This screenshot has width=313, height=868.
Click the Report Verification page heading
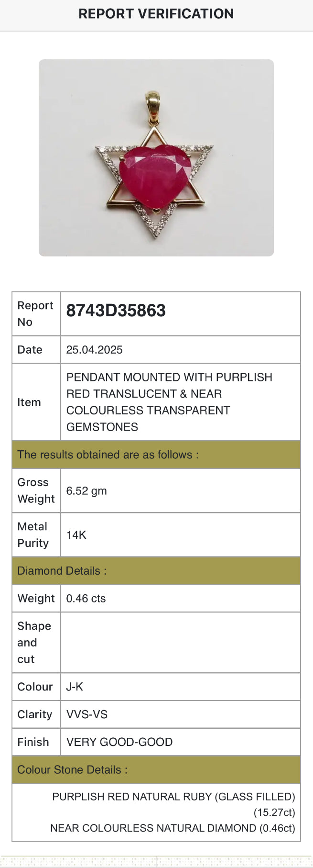coord(156,14)
